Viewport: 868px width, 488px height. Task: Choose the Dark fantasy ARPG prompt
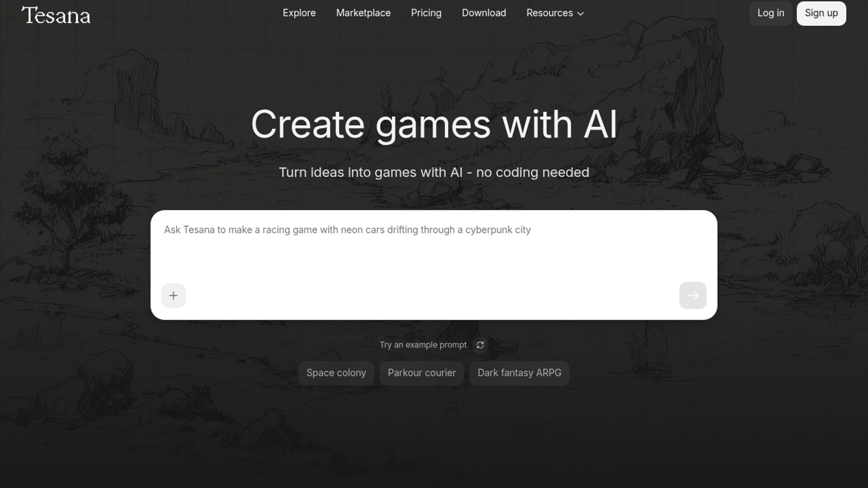(519, 373)
